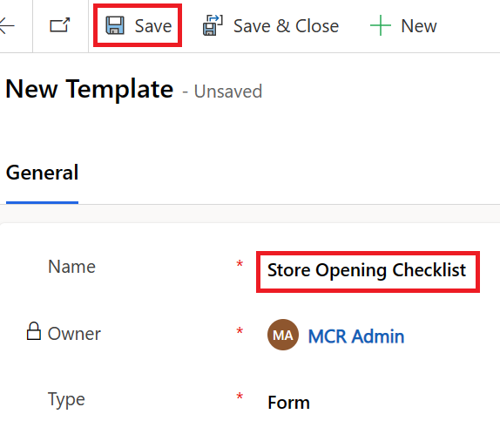Screen dimensions: 500x448
Task: Click the Type field label
Action: click(x=66, y=399)
